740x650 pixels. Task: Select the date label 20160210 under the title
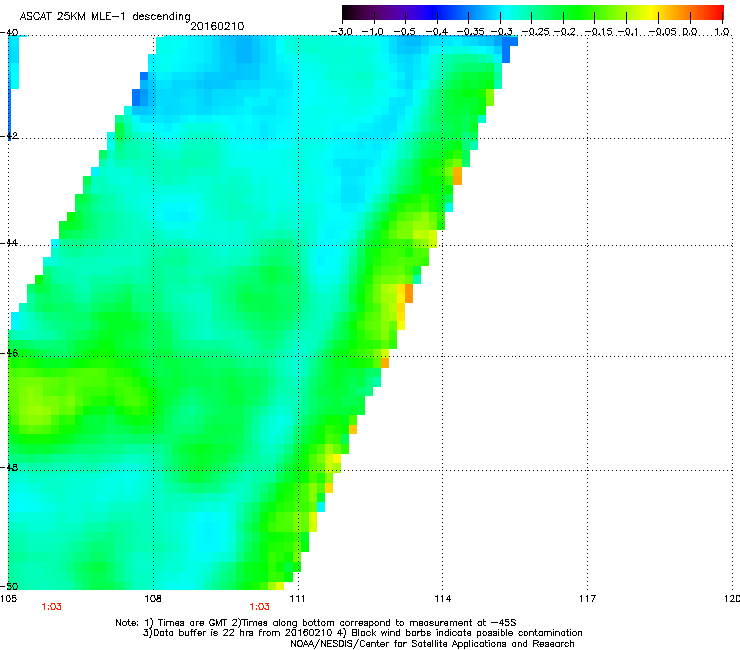(217, 26)
